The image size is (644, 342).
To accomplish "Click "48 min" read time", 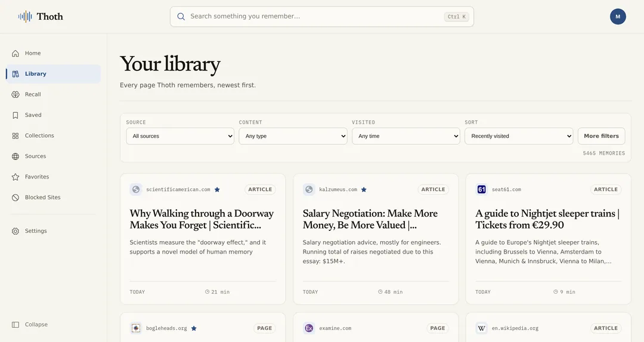I will tap(390, 292).
